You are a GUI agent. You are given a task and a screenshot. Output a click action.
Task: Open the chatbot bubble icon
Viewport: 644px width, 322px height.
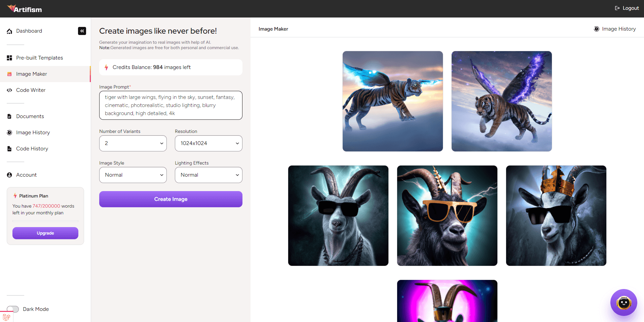coord(623,302)
